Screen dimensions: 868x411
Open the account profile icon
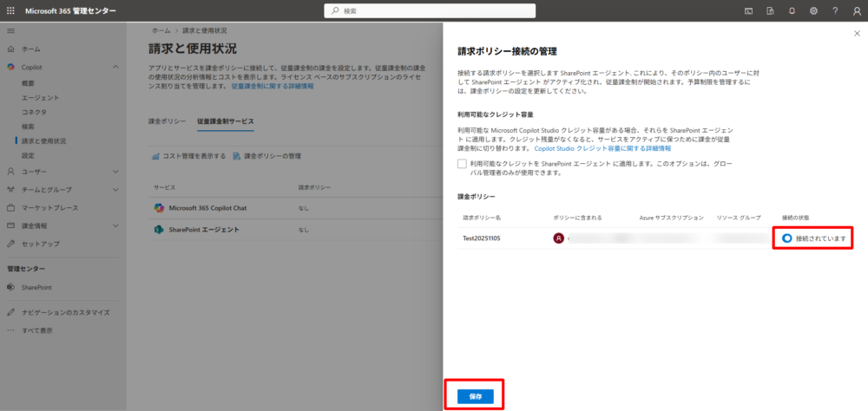click(x=856, y=10)
